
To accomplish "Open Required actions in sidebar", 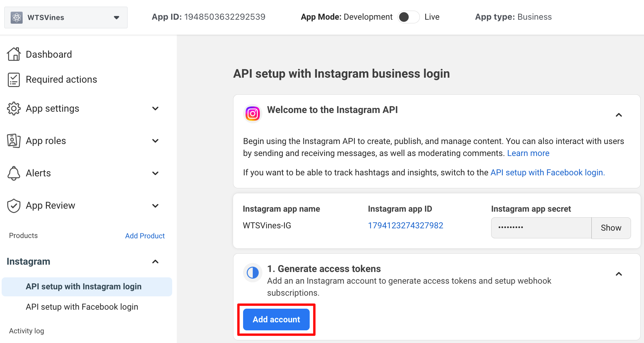I will [62, 79].
